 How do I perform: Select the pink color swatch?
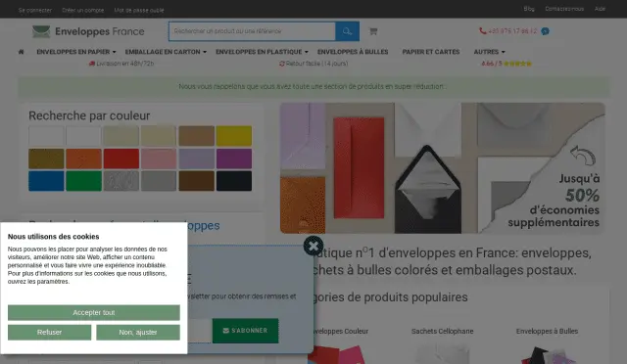159,159
